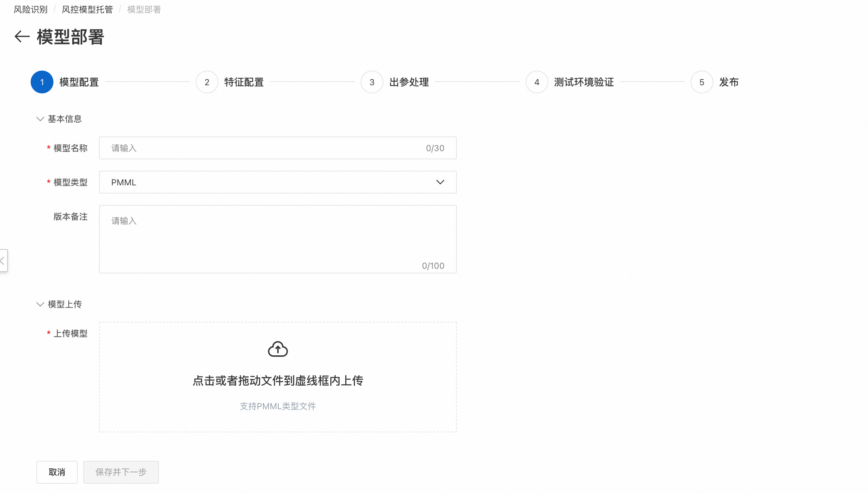Click the back arrow beside 模型部署 title
The height and width of the screenshot is (494, 868).
(22, 37)
